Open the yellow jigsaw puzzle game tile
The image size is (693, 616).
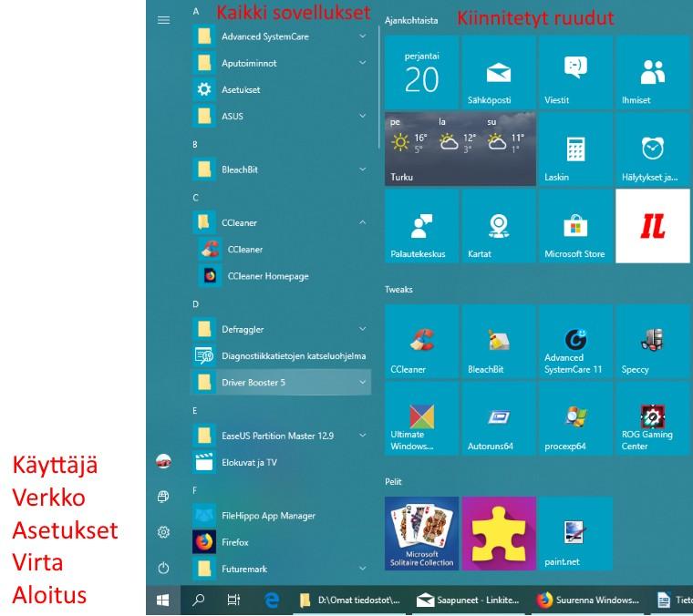click(x=499, y=533)
